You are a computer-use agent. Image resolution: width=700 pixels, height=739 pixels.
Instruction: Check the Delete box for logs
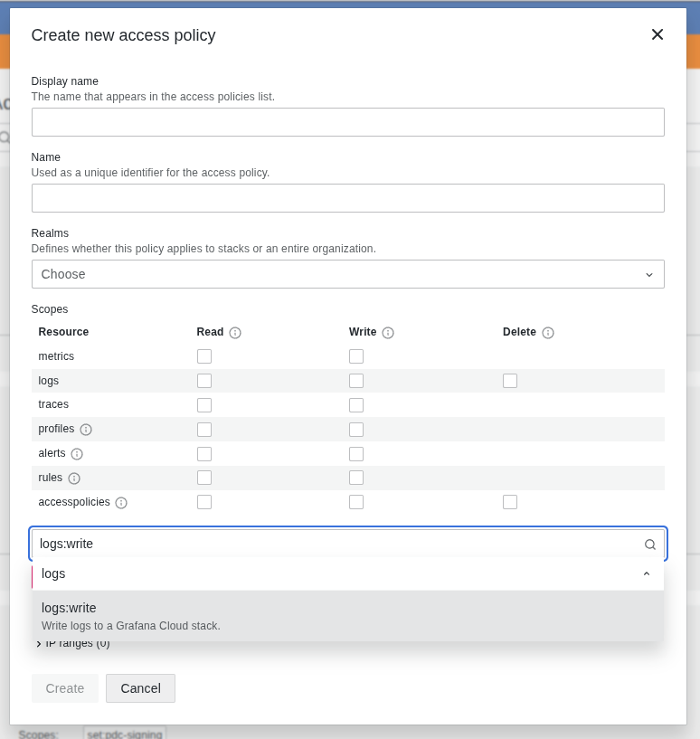(510, 381)
